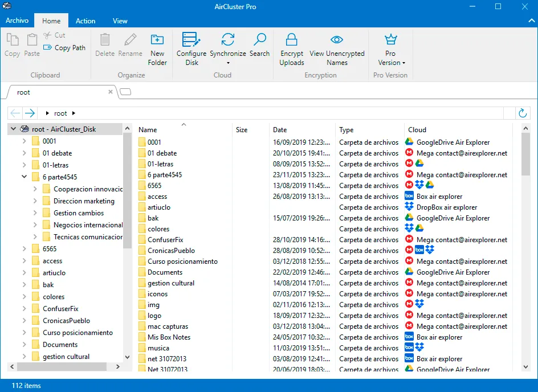Click the Encrypt Uploads lock icon
Viewport: 538px width, 392px height.
click(292, 40)
